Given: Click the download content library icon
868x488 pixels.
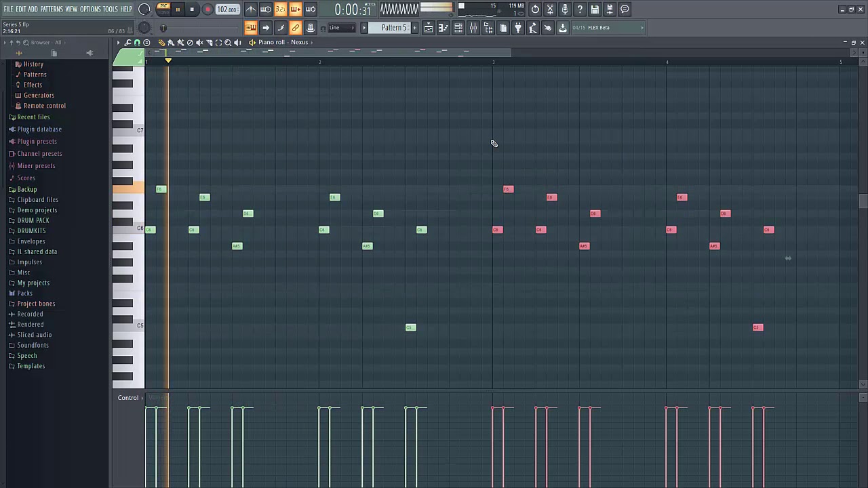Looking at the screenshot, I should click(563, 28).
